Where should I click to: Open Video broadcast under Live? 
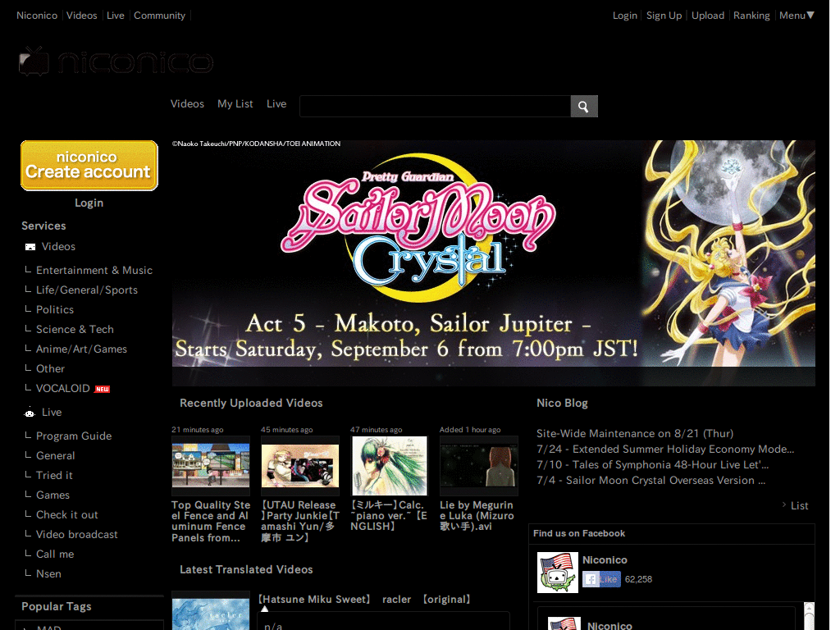(76, 535)
